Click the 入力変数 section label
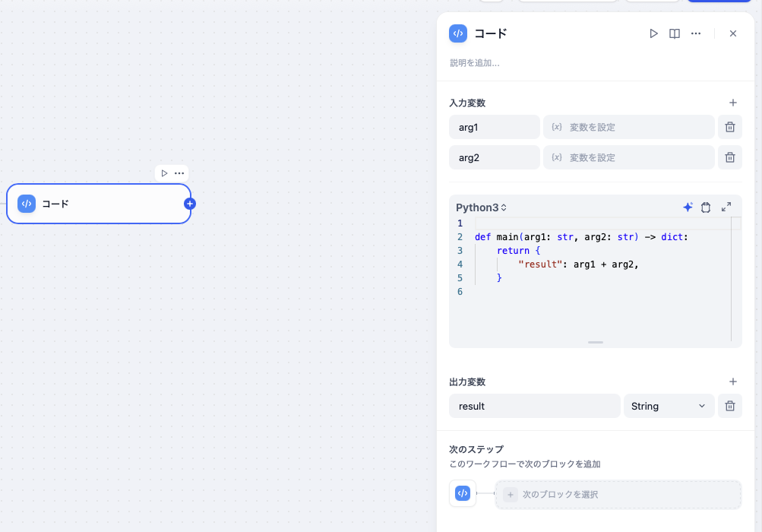The image size is (762, 532). (x=467, y=103)
